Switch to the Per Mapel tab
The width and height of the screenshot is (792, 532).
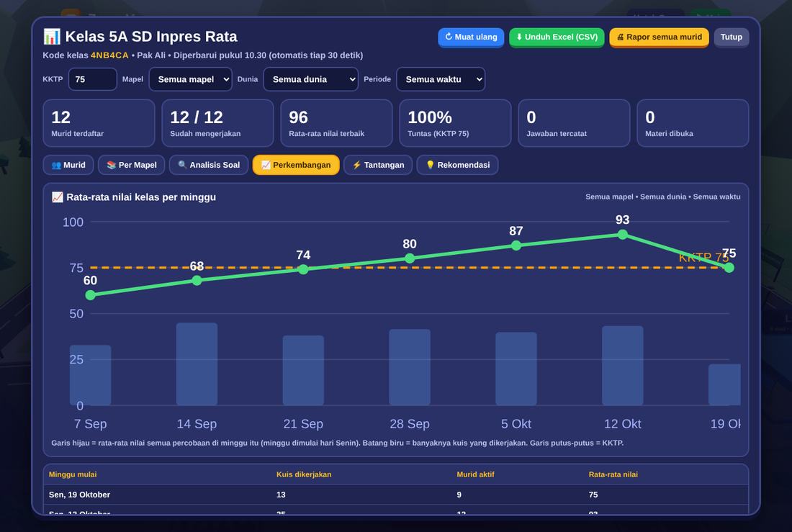pos(131,165)
